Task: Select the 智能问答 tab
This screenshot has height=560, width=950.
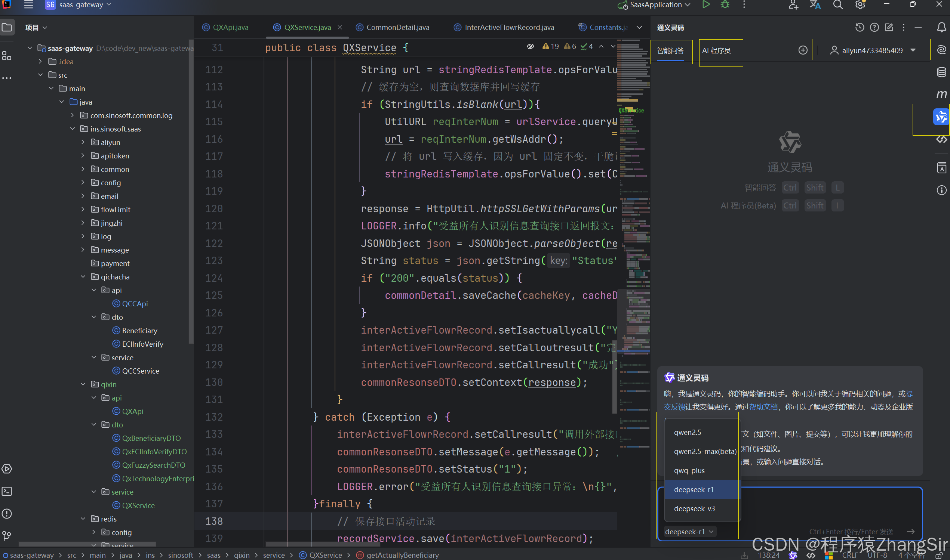Action: pos(671,50)
